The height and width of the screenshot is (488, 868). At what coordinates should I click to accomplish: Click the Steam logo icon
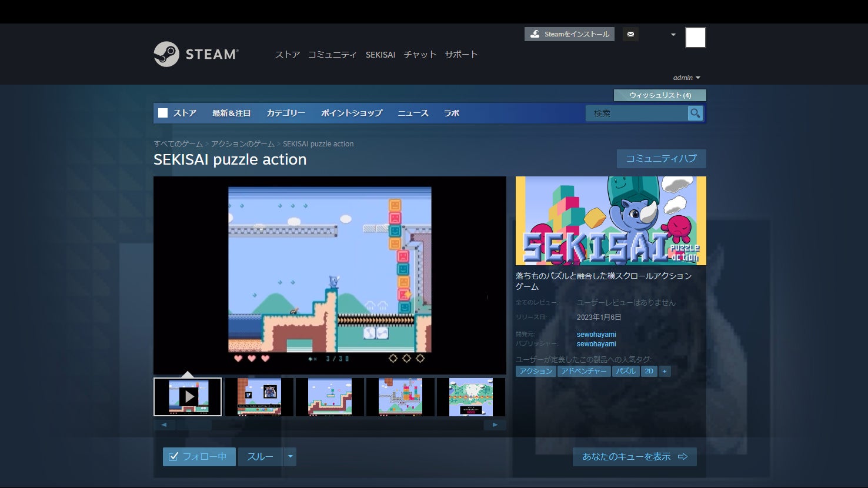166,54
